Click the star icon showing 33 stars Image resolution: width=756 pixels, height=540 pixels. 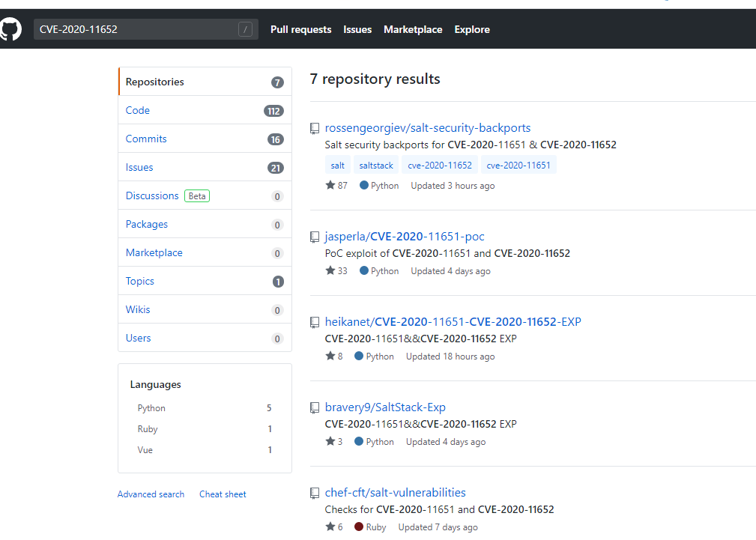coord(330,270)
